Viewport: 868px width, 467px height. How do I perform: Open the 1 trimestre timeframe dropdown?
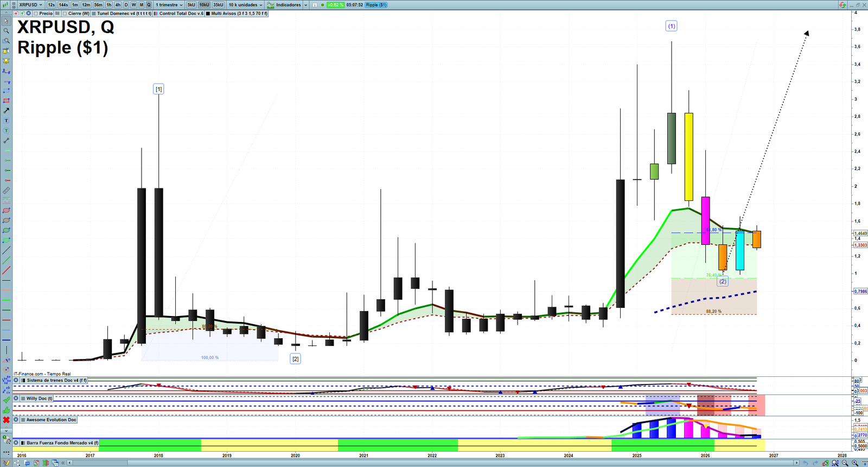[x=169, y=5]
